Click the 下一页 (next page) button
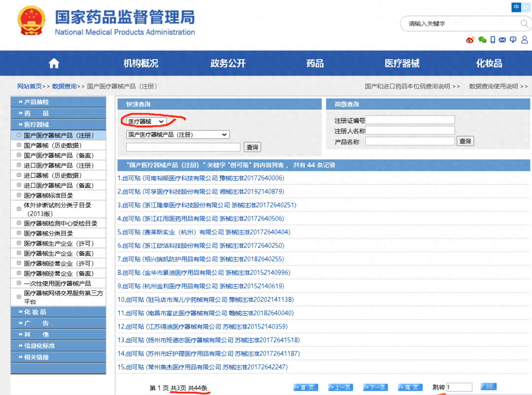Screen dimensions: 532x395 click(x=375, y=387)
